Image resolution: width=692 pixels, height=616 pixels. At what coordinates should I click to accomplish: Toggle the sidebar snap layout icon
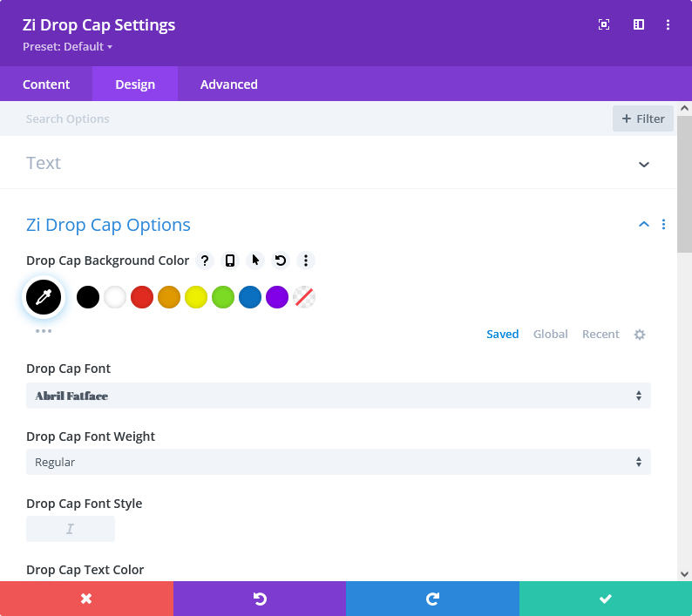point(639,24)
